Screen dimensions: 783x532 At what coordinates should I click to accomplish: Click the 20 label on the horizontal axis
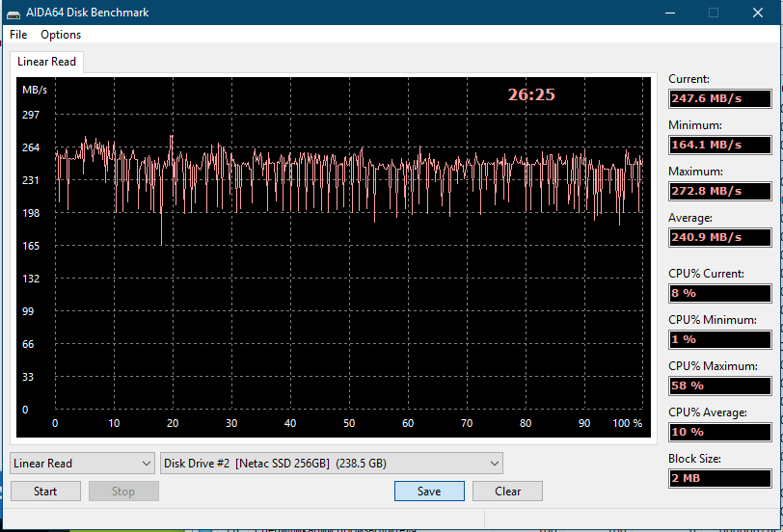pyautogui.click(x=173, y=423)
